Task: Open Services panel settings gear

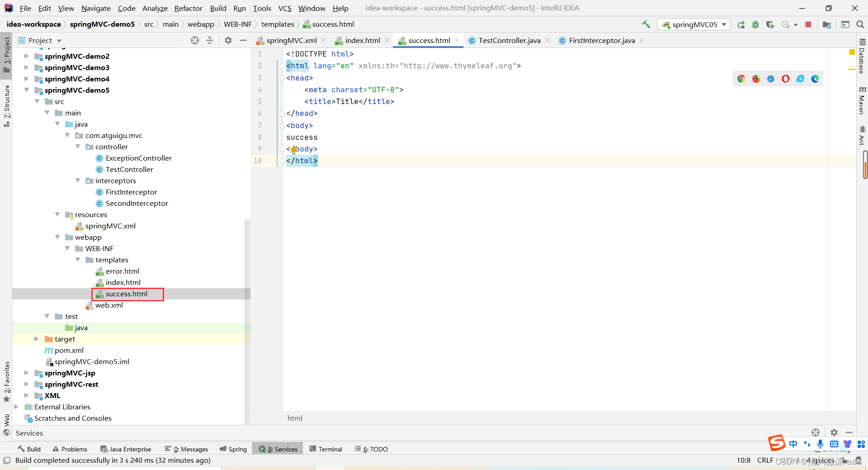Action: [x=834, y=432]
